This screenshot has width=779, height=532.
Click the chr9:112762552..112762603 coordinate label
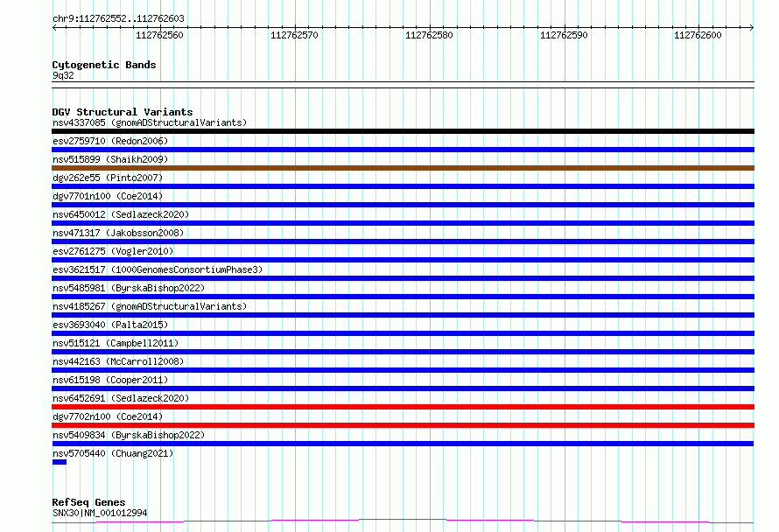click(118, 18)
